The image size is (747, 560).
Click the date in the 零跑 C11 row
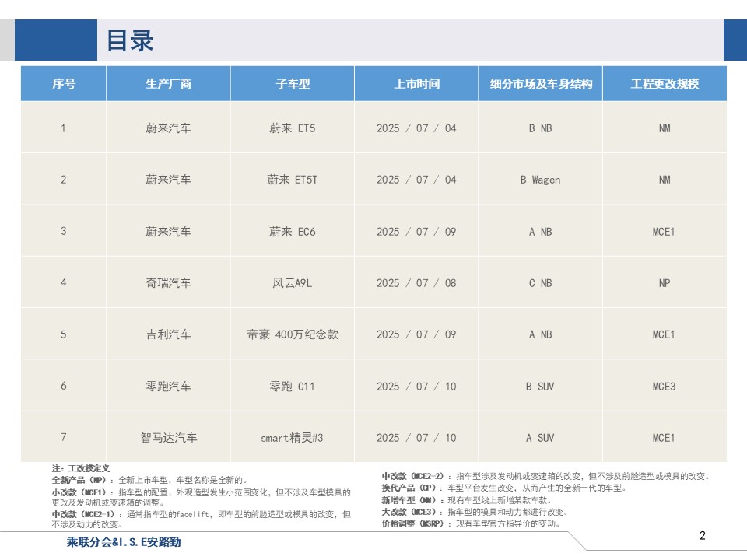pos(416,387)
